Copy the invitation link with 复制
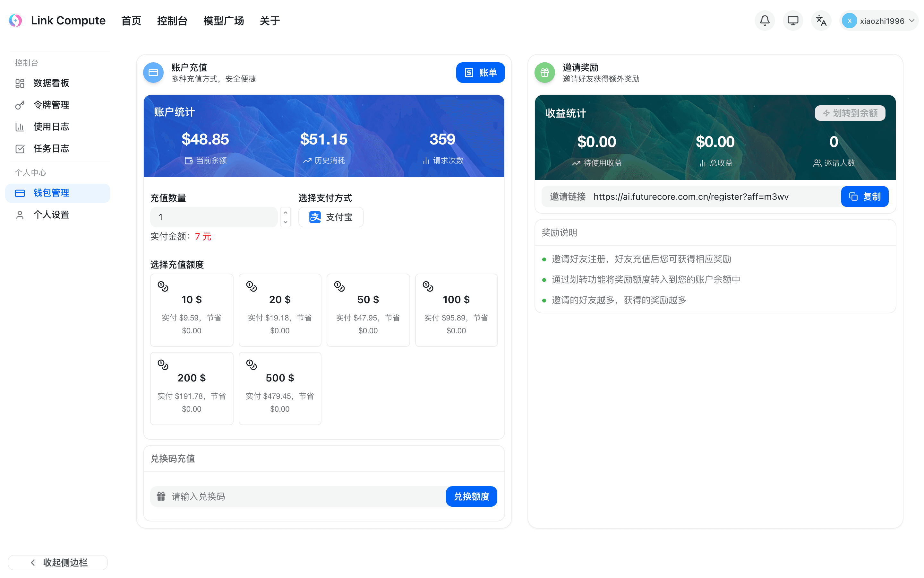 pos(865,197)
